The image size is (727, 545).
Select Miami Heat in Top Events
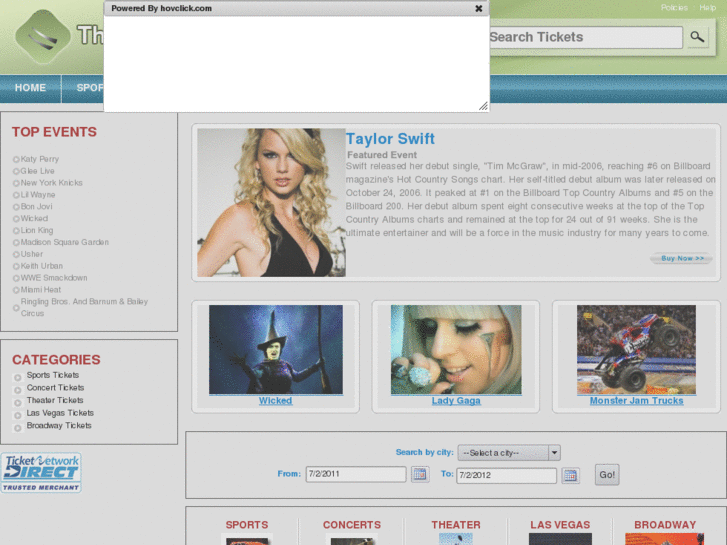coord(41,289)
